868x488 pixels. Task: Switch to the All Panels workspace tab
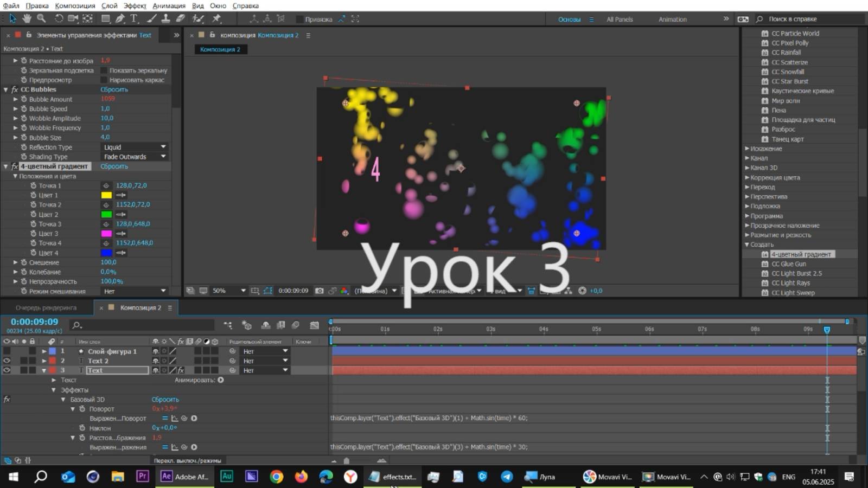(619, 19)
